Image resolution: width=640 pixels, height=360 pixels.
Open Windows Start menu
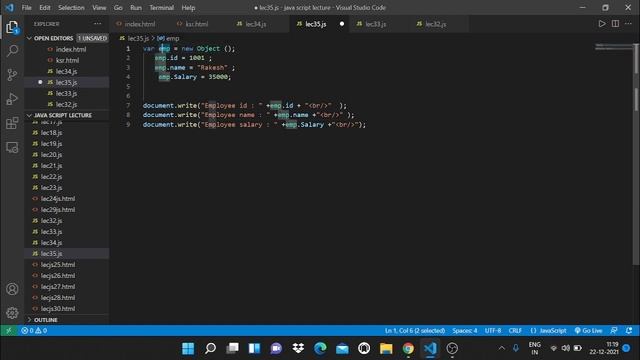pos(188,349)
